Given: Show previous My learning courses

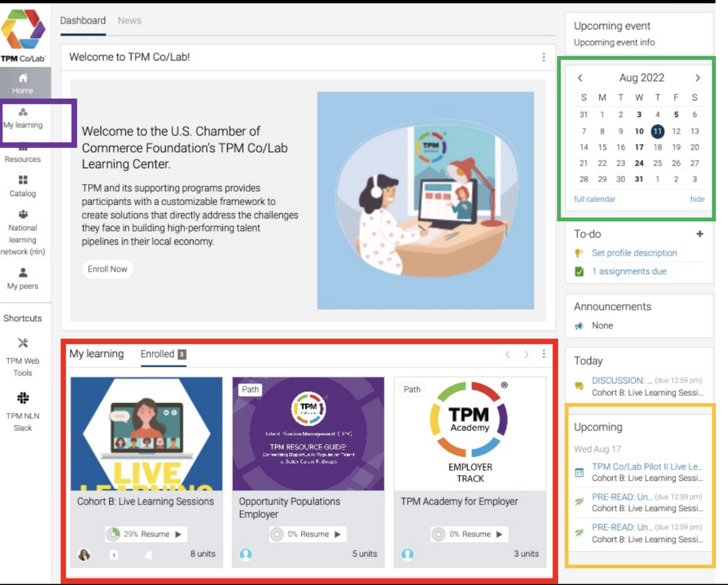Looking at the screenshot, I should pos(507,354).
